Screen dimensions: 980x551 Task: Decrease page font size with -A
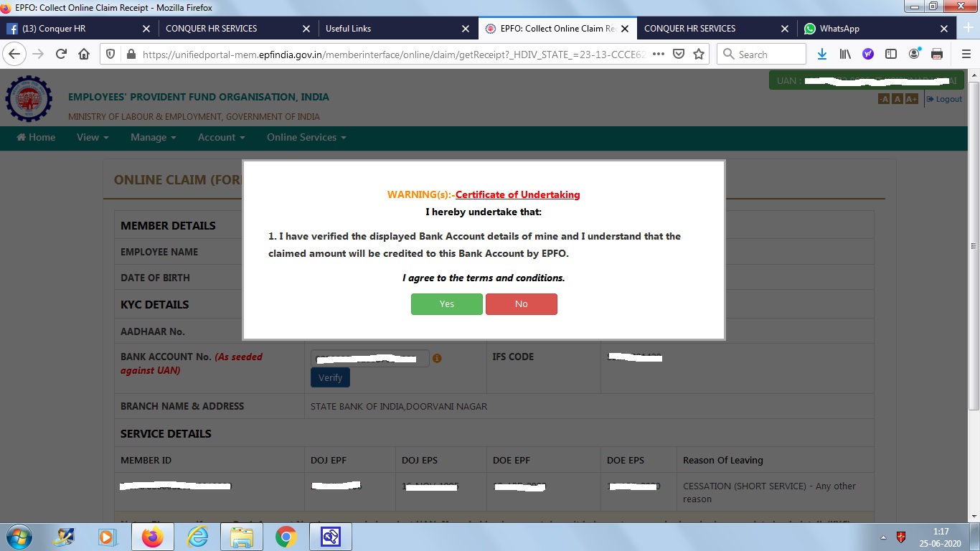point(884,99)
